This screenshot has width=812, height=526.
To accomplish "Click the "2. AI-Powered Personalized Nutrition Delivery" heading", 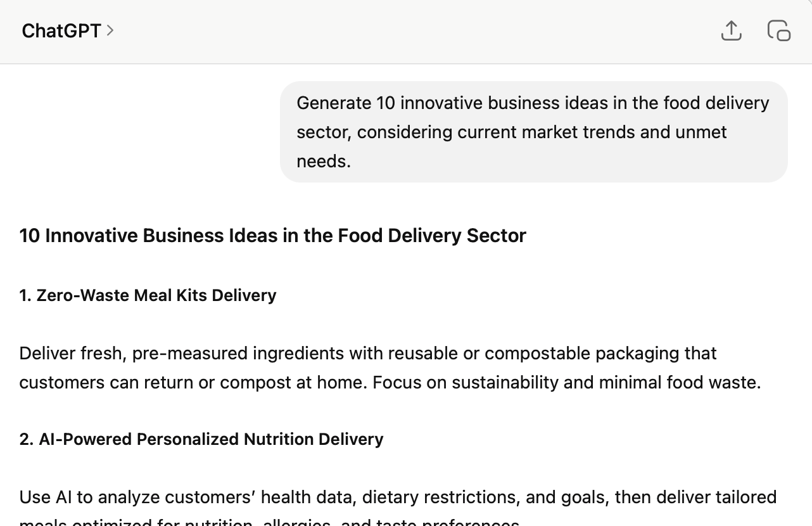I will (201, 439).
